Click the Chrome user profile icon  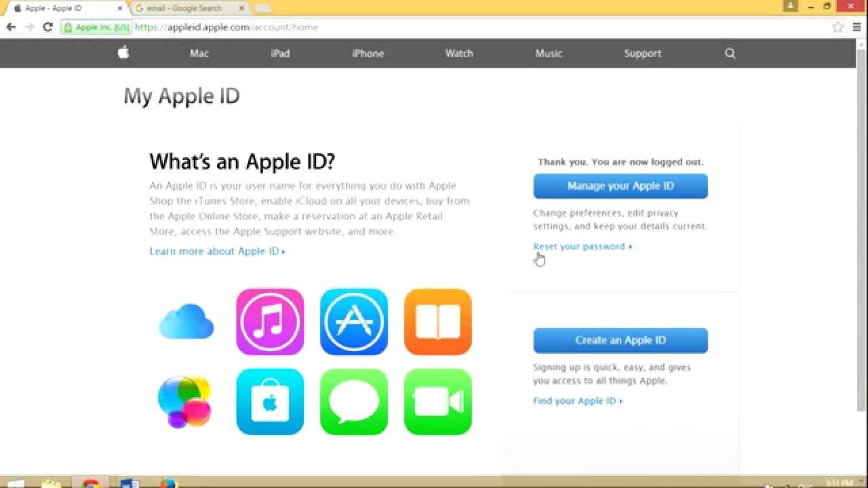[x=790, y=6]
